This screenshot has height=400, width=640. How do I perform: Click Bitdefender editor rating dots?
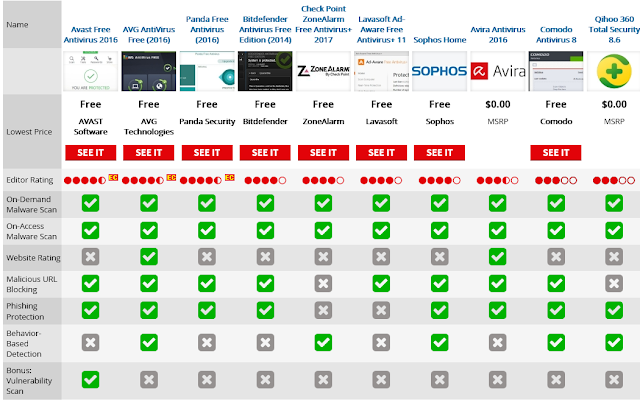click(x=265, y=180)
